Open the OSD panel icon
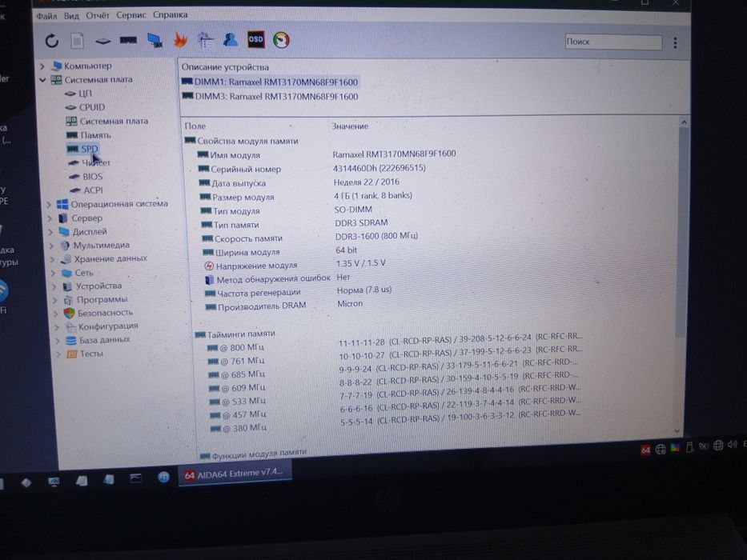Screen dimensions: 747x560 point(256,39)
